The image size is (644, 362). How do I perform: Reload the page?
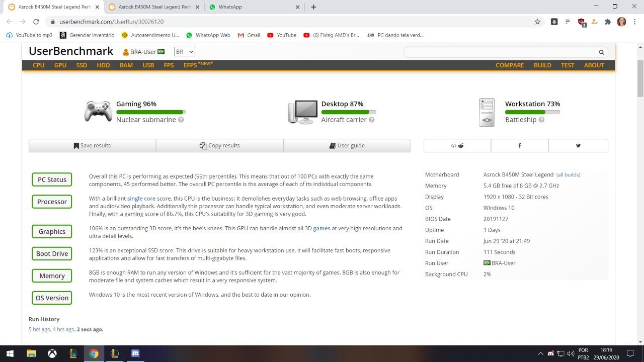(x=36, y=22)
